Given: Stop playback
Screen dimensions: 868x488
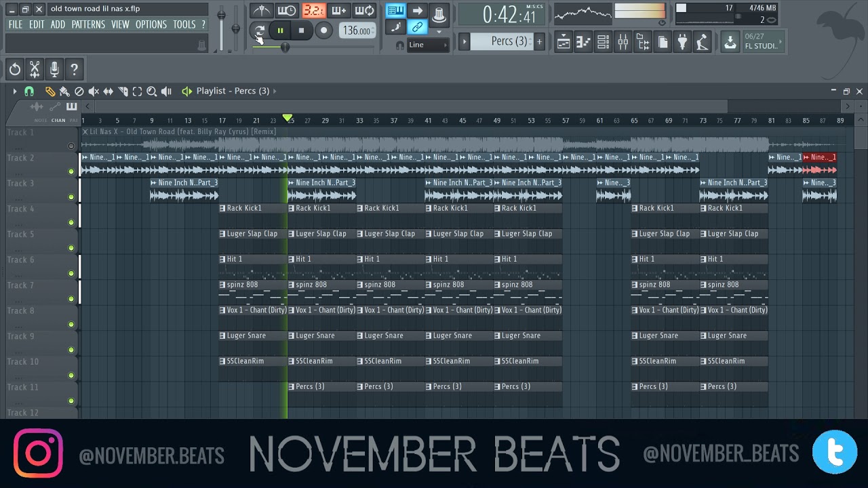Looking at the screenshot, I should click(301, 30).
